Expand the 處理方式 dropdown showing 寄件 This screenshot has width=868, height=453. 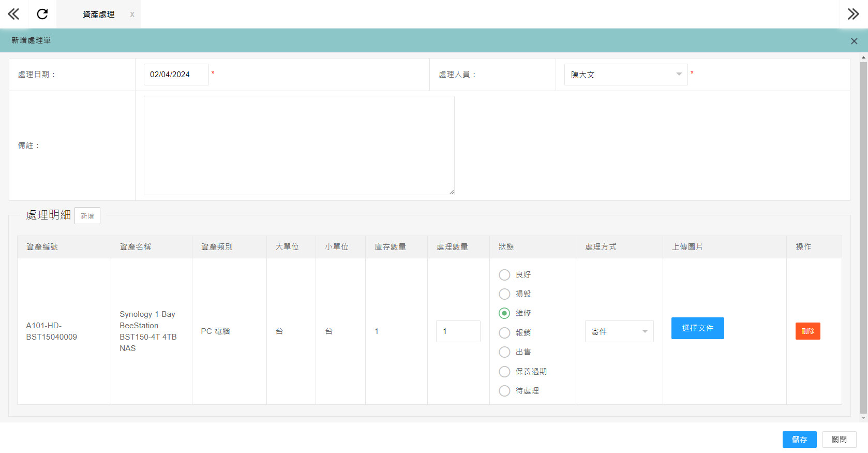[619, 331]
